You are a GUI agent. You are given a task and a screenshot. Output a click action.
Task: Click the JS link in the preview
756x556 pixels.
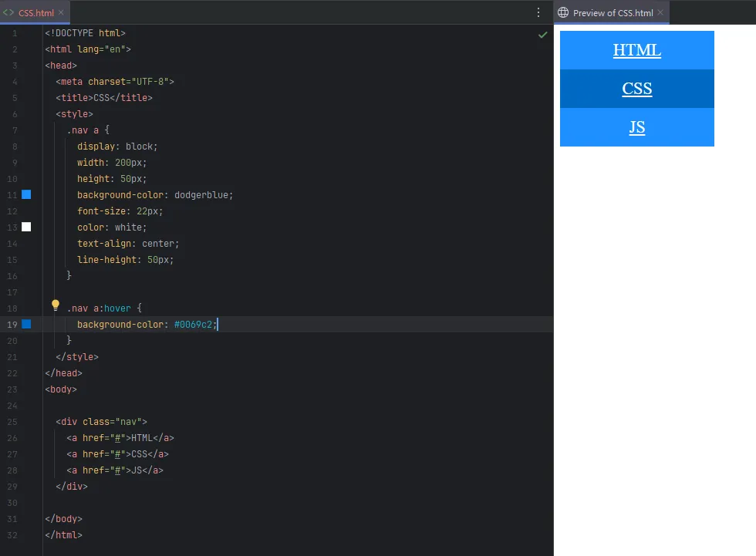637,127
